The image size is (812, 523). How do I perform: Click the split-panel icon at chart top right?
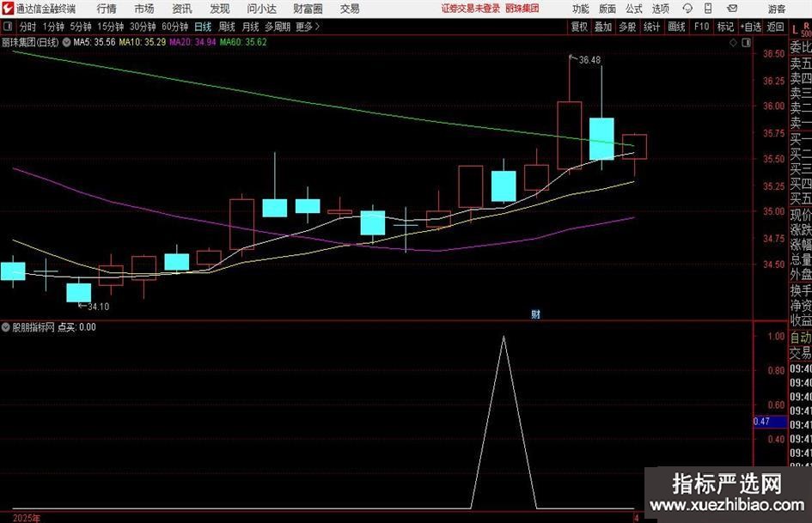click(746, 43)
